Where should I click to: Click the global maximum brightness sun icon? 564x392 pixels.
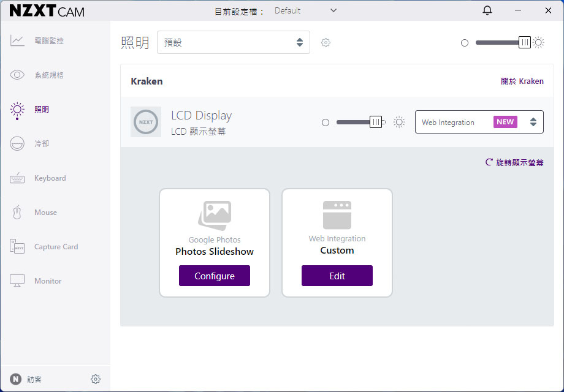tap(538, 42)
